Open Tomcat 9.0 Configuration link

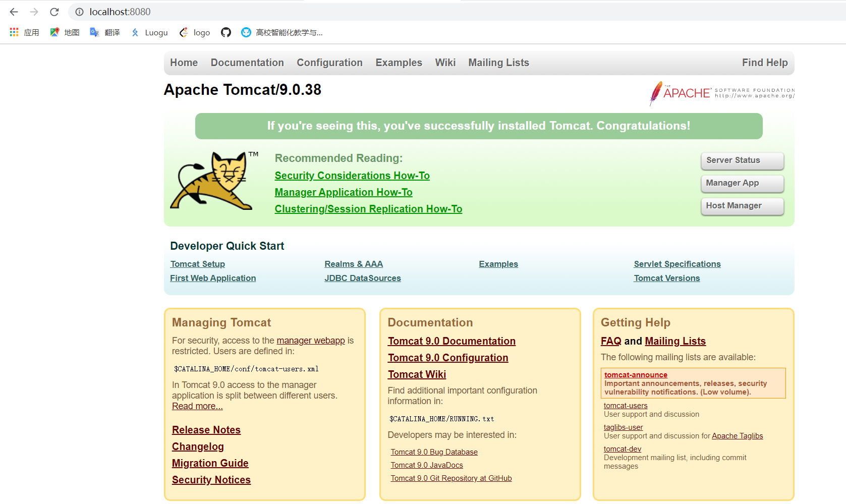point(448,358)
